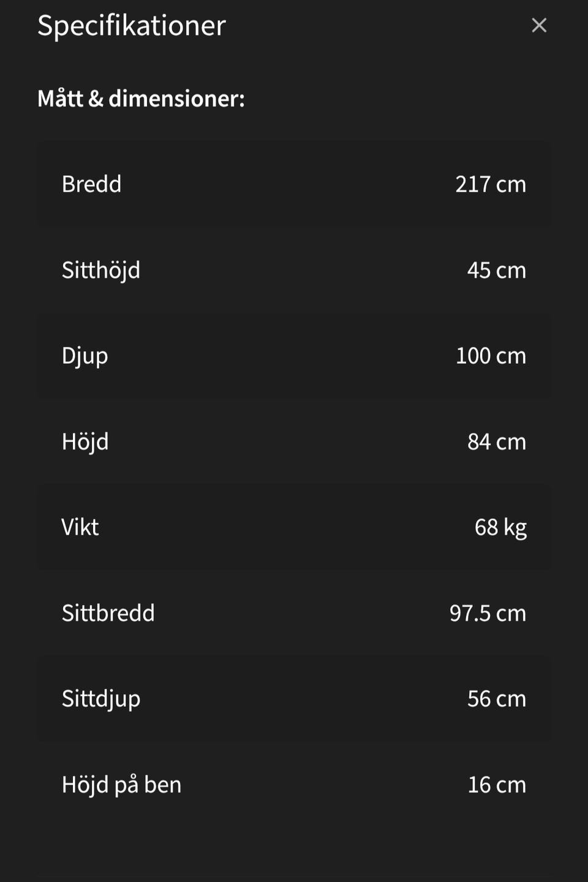Click the Djup row label
This screenshot has width=588, height=882.
(85, 356)
